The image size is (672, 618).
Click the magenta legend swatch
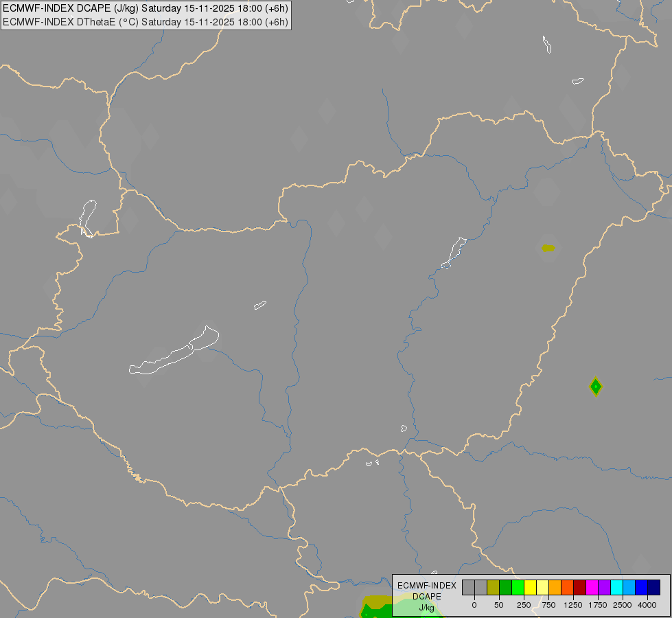coord(592,588)
